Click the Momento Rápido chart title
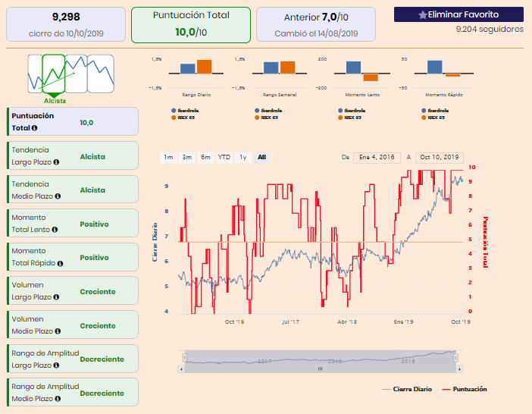The image size is (532, 414). [444, 95]
